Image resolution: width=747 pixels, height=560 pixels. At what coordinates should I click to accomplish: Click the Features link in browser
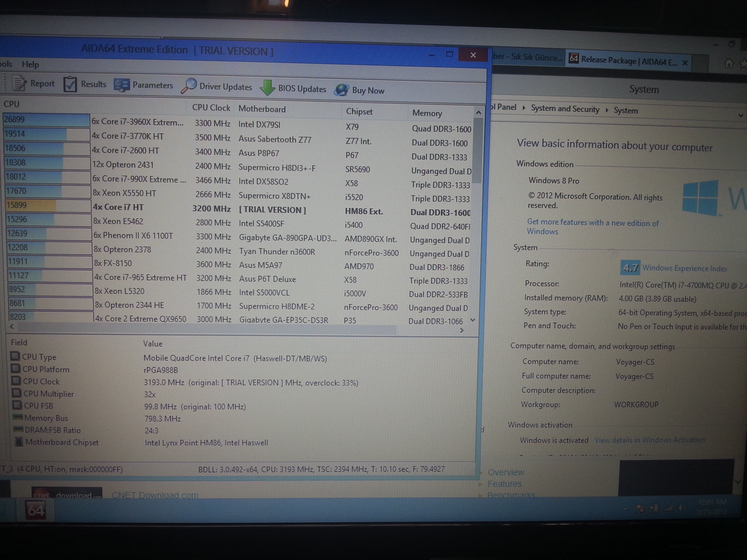pos(504,484)
